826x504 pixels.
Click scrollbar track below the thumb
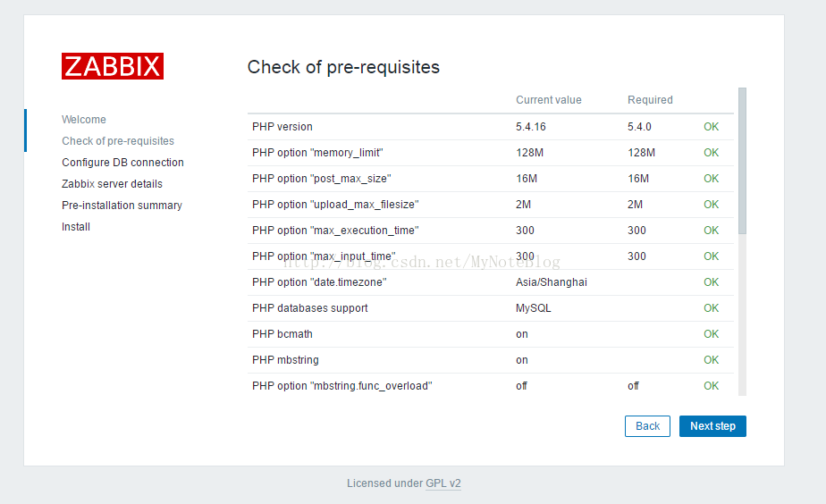(742, 315)
